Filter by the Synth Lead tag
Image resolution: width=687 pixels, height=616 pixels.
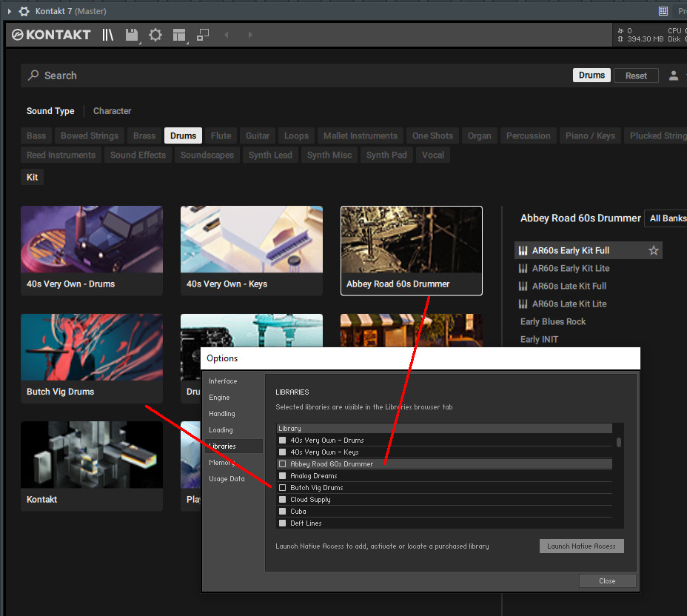click(x=270, y=155)
